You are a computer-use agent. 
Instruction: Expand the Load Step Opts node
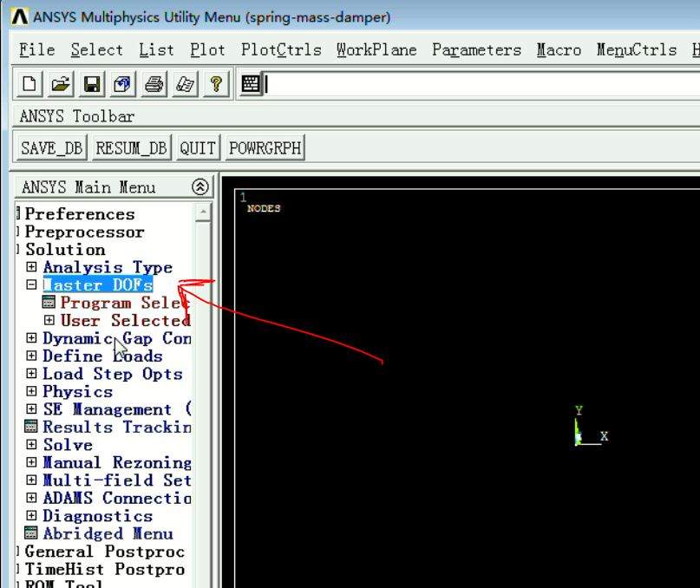31,373
